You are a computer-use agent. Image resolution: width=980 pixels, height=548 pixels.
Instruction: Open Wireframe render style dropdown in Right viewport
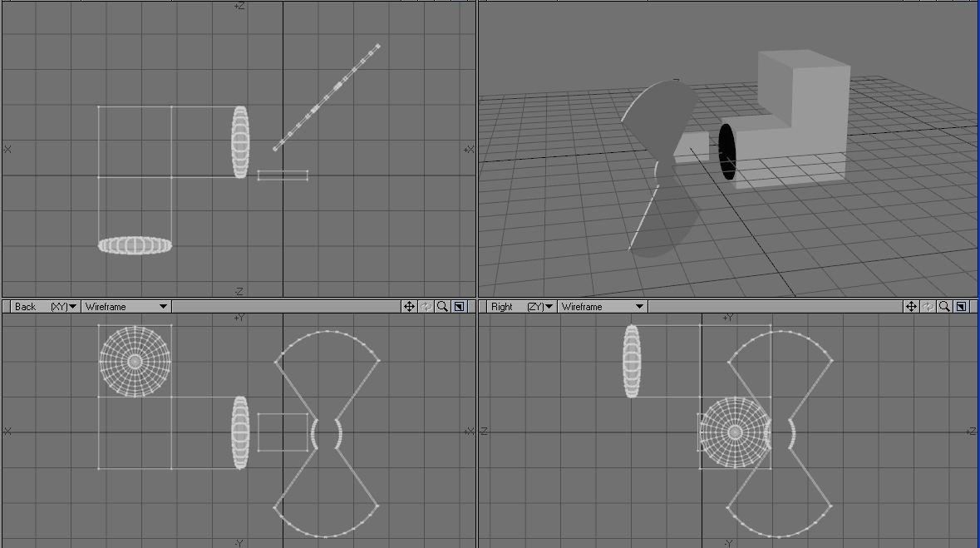(x=602, y=307)
